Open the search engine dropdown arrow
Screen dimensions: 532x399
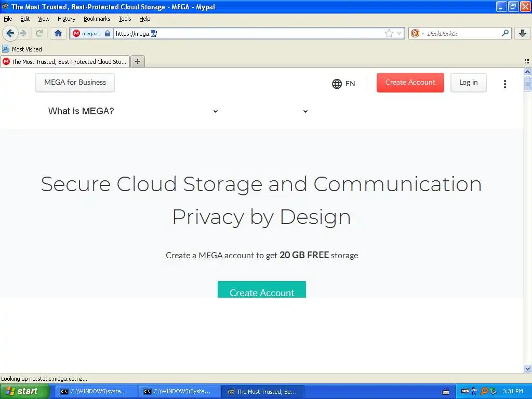[x=422, y=33]
